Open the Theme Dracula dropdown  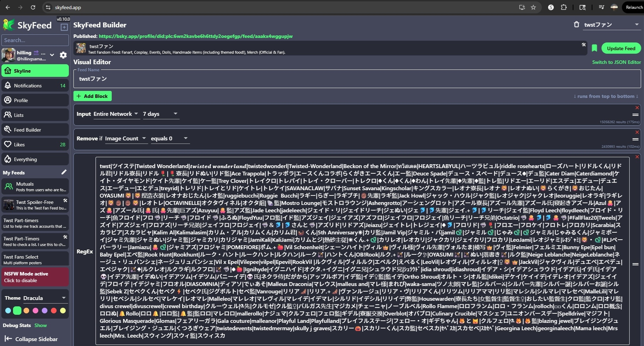click(x=44, y=298)
